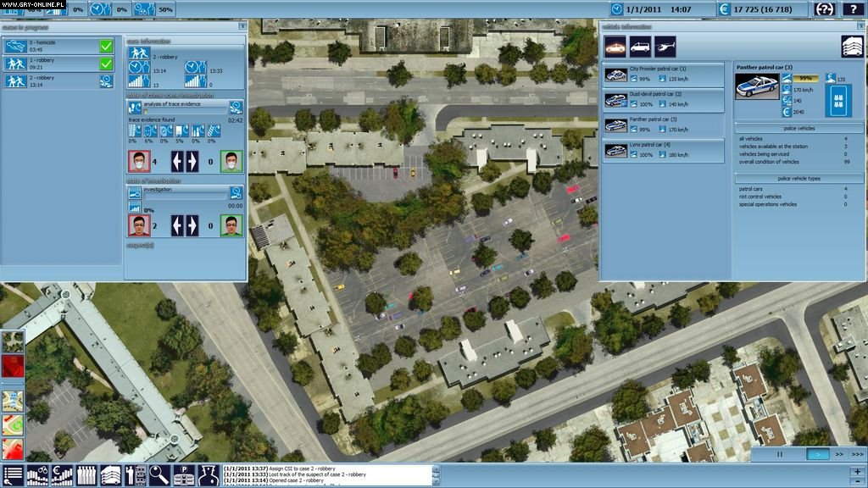Open the van vehicle category

[x=640, y=46]
